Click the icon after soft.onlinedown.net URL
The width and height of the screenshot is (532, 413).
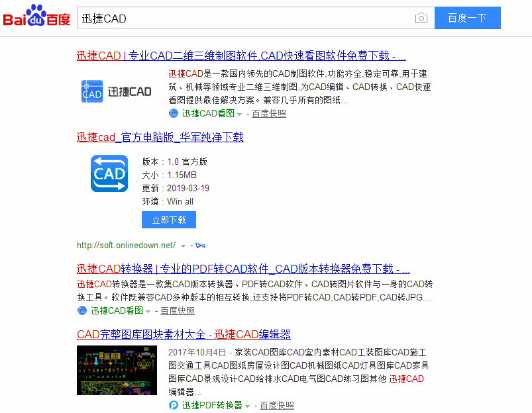[201, 246]
